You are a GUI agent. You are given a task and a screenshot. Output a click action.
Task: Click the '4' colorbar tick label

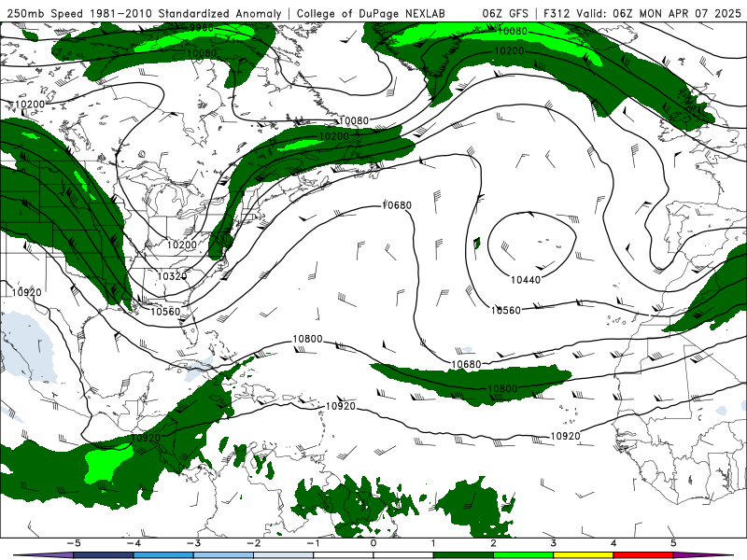pyautogui.click(x=613, y=543)
